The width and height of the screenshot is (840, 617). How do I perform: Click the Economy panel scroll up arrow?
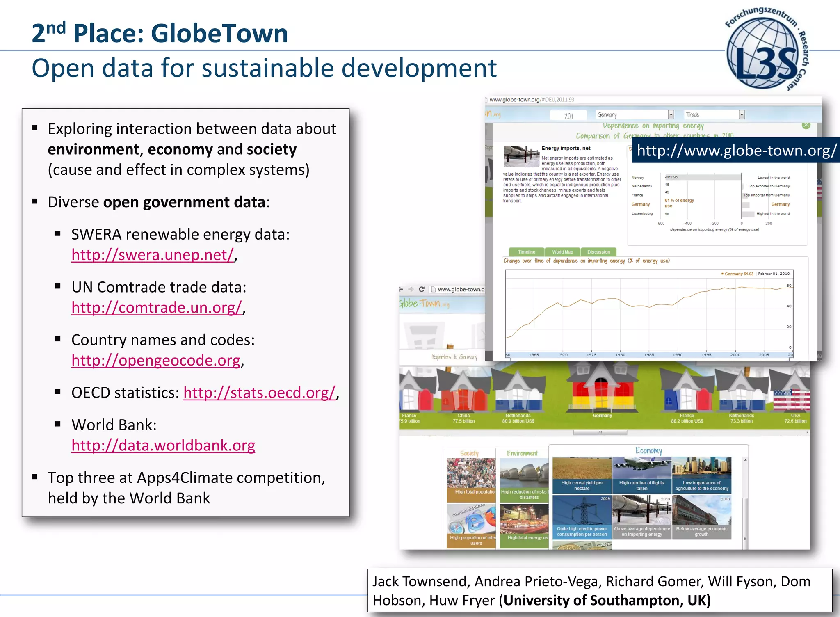(745, 460)
